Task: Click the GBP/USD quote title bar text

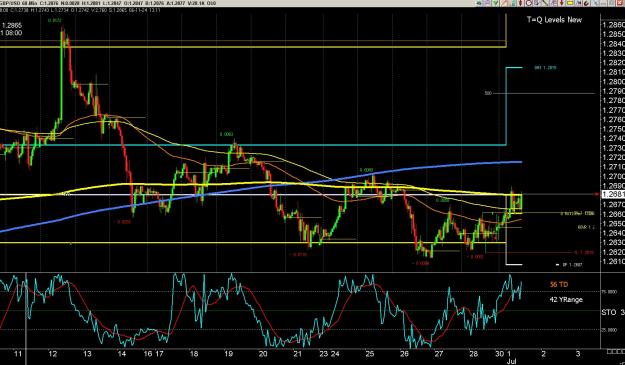Action: pyautogui.click(x=108, y=3)
